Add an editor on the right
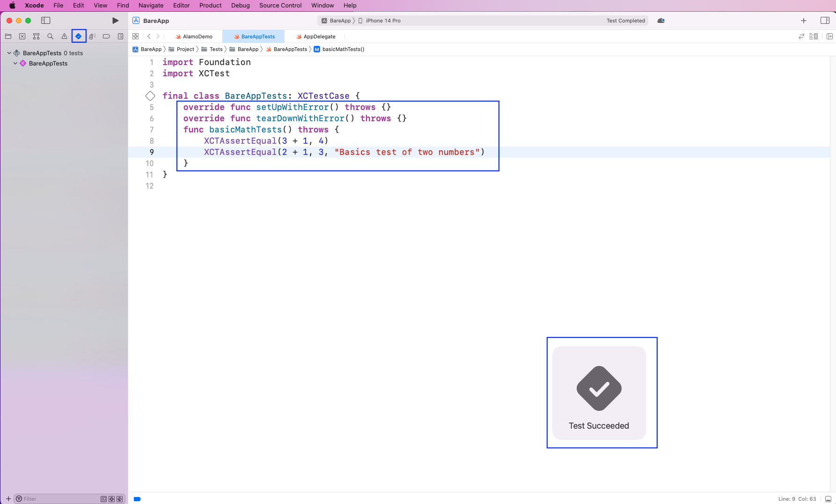The height and width of the screenshot is (504, 836). click(x=829, y=37)
